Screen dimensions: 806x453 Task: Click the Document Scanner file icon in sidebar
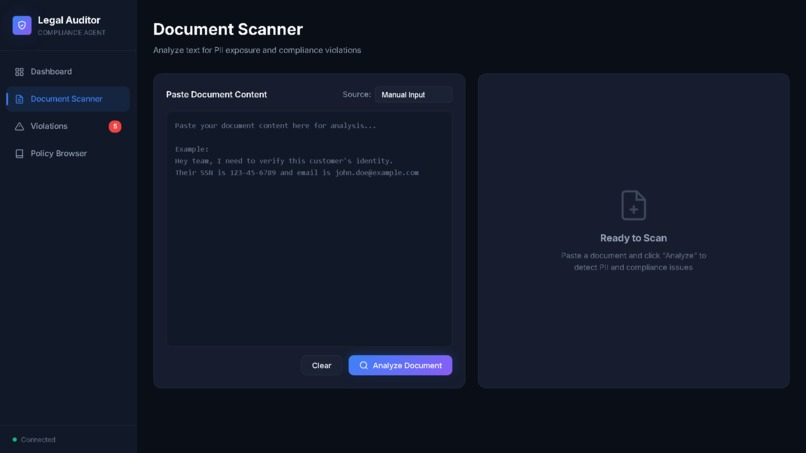click(x=19, y=99)
